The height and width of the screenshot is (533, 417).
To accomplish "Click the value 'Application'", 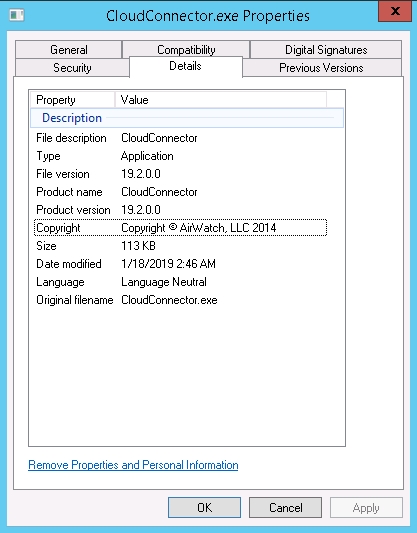I will pyautogui.click(x=147, y=156).
